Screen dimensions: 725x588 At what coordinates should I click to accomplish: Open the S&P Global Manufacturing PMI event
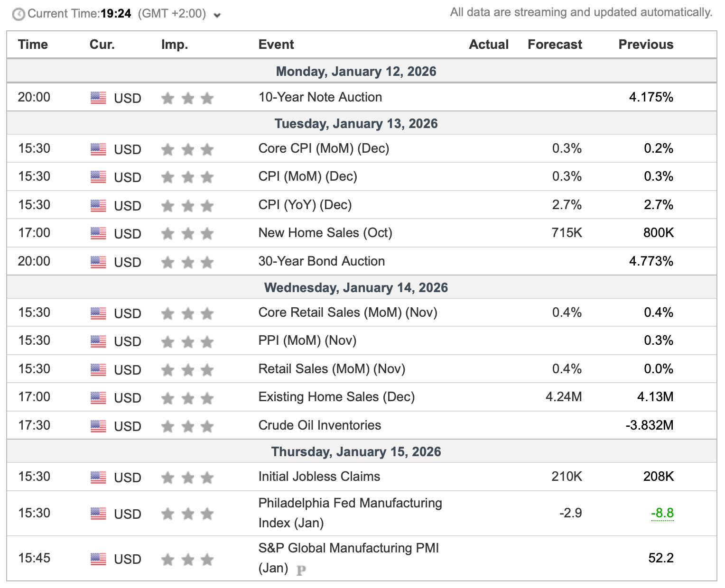click(x=348, y=548)
